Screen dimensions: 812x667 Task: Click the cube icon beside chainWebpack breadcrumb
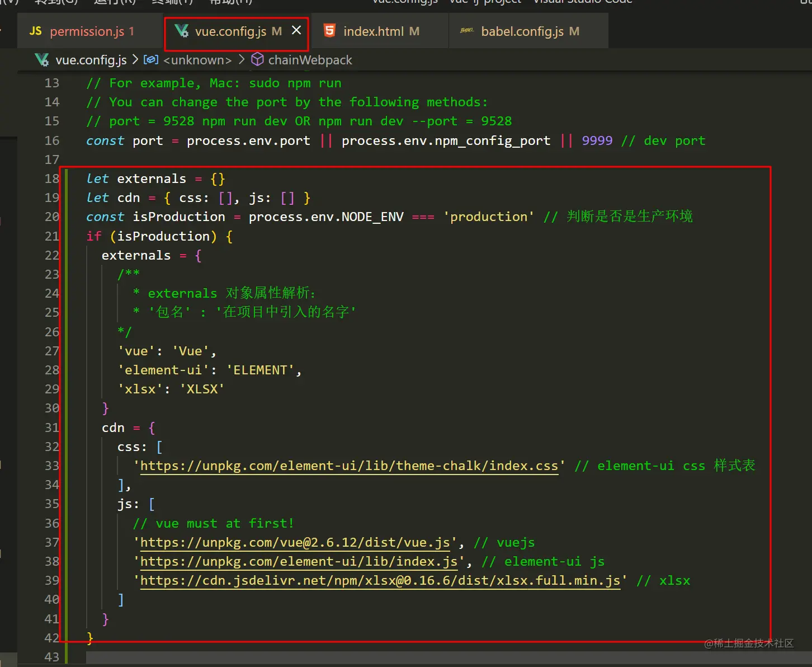(x=257, y=59)
